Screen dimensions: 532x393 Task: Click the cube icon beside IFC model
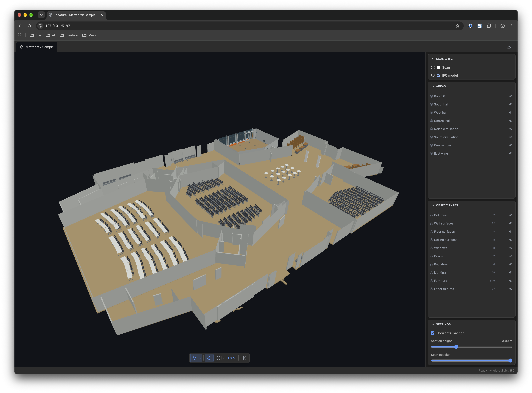tap(433, 75)
